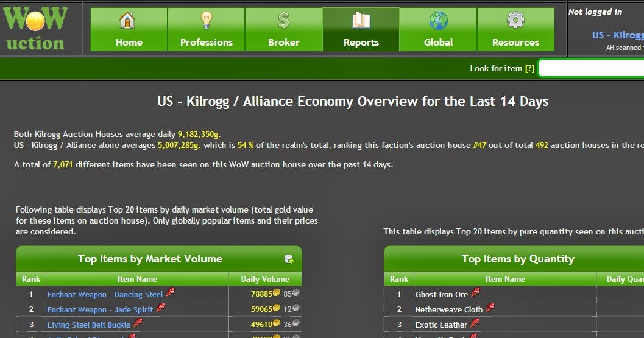Click the Economy Overview page heading

pos(353,102)
